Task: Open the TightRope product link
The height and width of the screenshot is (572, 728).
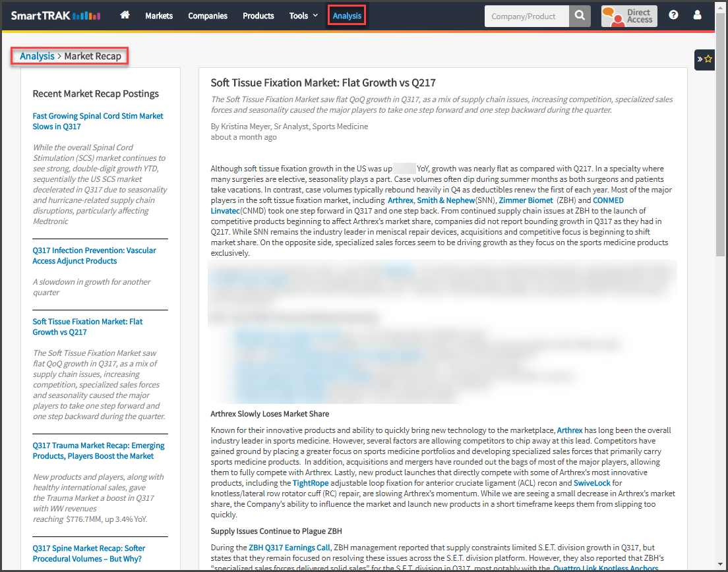Action: coord(310,483)
